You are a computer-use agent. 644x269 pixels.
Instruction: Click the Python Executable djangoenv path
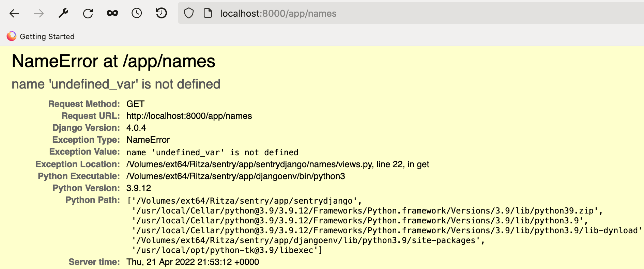click(x=235, y=176)
